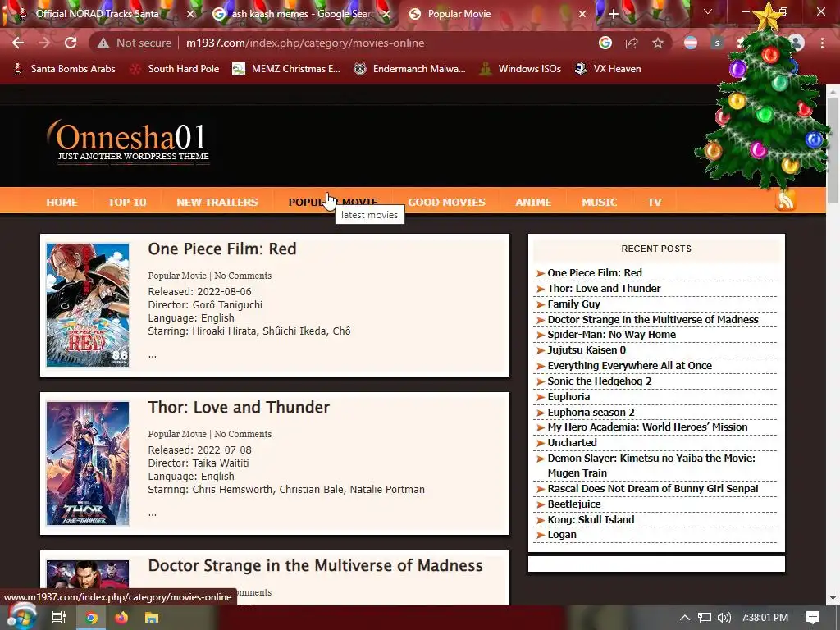The image size is (840, 630).
Task: Click the Onnesha01 site logo
Action: (x=127, y=141)
